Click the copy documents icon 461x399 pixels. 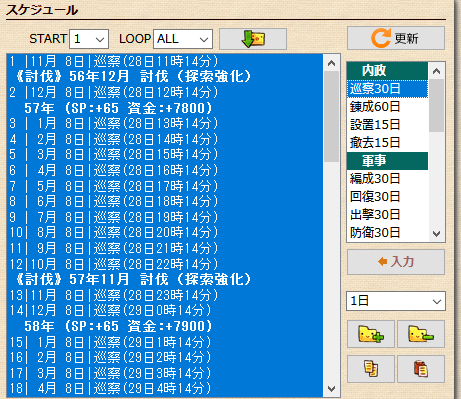click(371, 369)
